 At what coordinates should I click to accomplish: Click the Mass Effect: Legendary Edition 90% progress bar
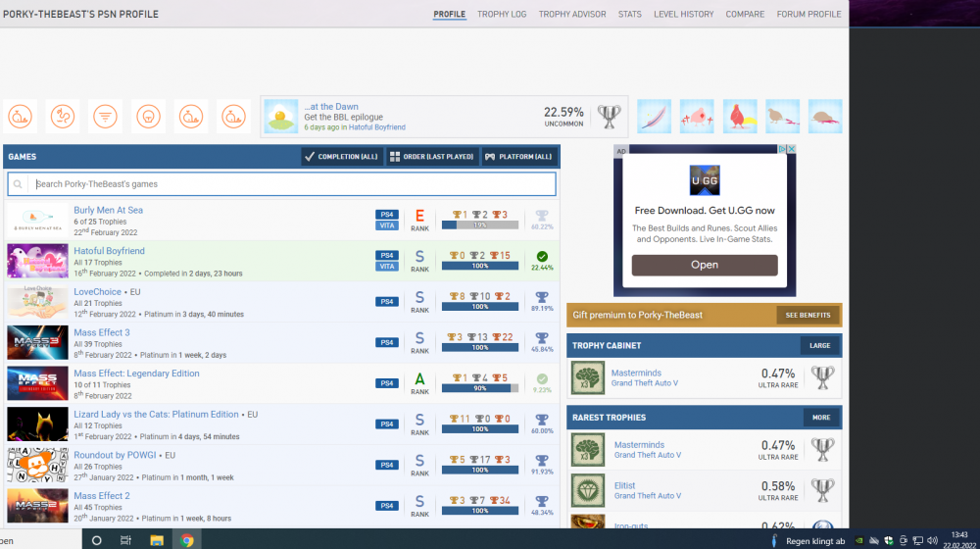pyautogui.click(x=479, y=389)
